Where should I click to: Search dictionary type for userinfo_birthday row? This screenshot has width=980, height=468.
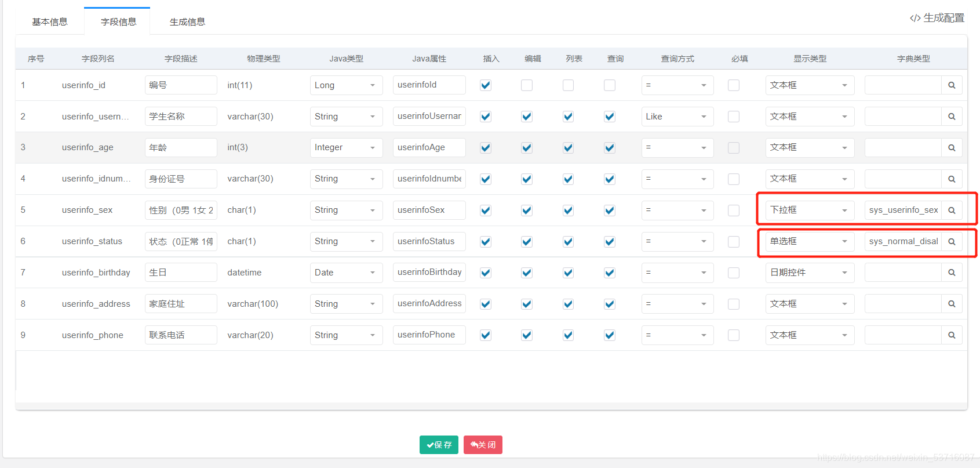[x=952, y=273]
